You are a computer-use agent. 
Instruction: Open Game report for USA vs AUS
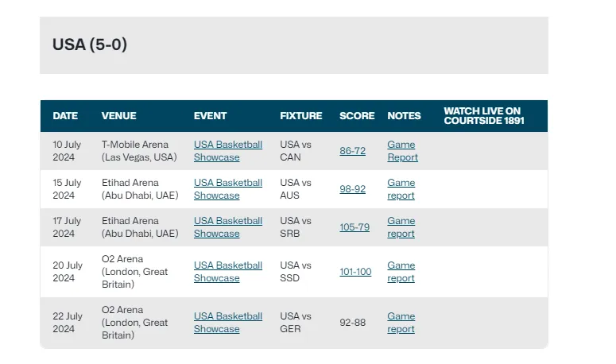coord(401,189)
